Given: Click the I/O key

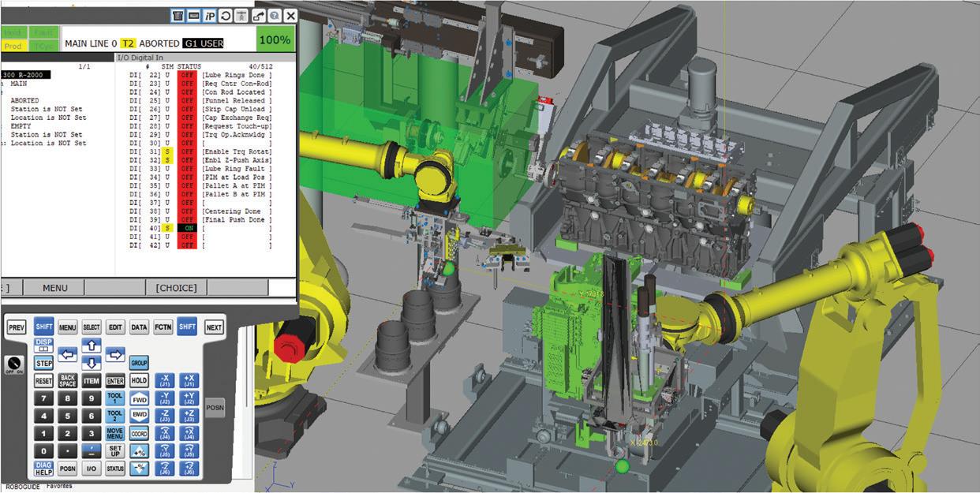Looking at the screenshot, I should pos(92,469).
